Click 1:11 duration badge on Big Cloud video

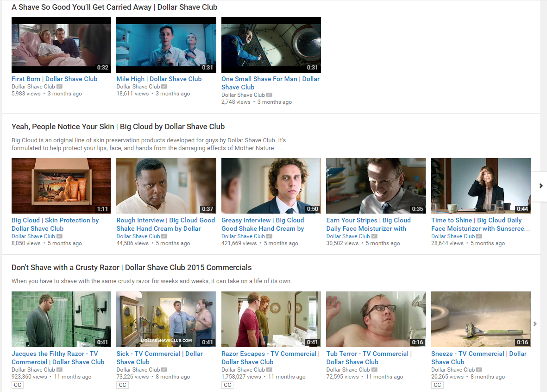click(x=102, y=209)
